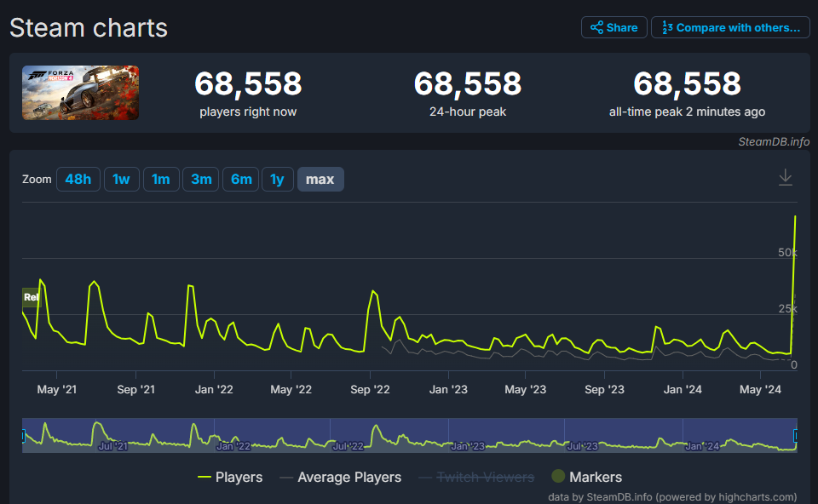Click the right navigator range handle
This screenshot has width=818, height=504.
point(796,435)
